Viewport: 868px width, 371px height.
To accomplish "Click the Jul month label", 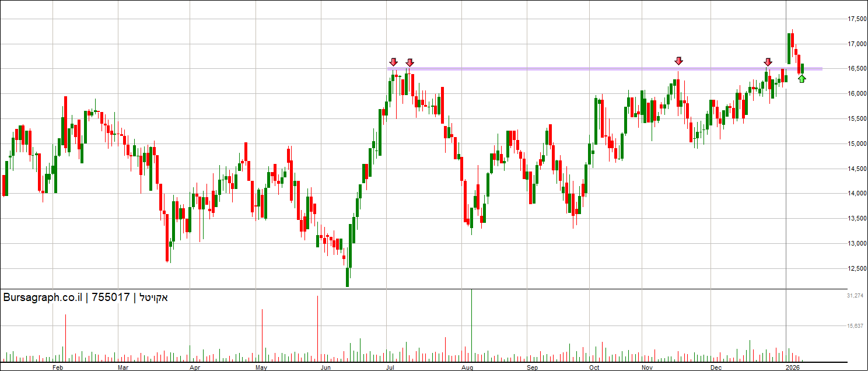I will pos(390,367).
